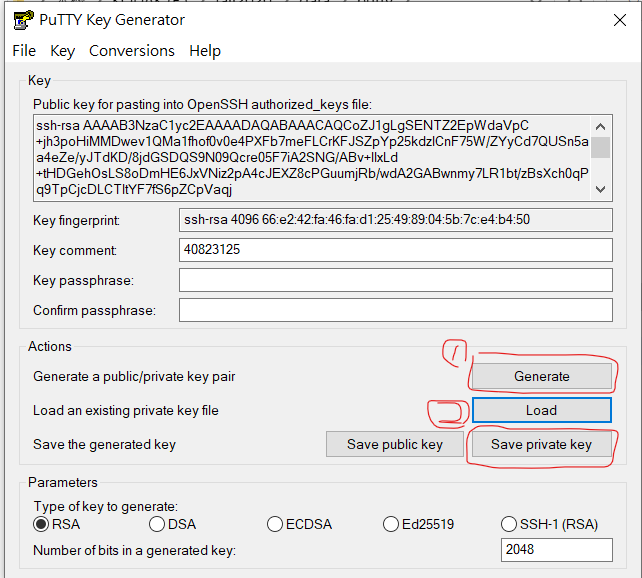Click the Key fingerprint field
642x578 pixels.
(396, 220)
